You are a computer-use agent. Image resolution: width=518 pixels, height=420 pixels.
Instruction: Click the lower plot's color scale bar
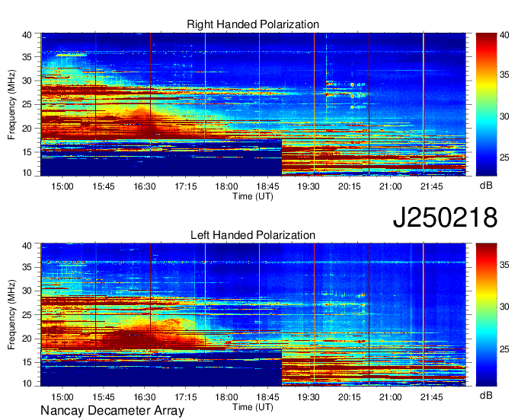(486, 315)
